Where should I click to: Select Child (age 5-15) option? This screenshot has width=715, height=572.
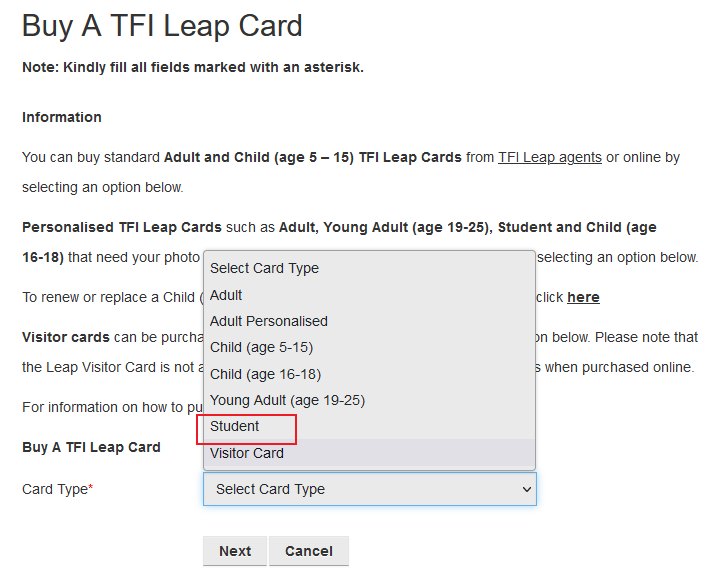[261, 347]
